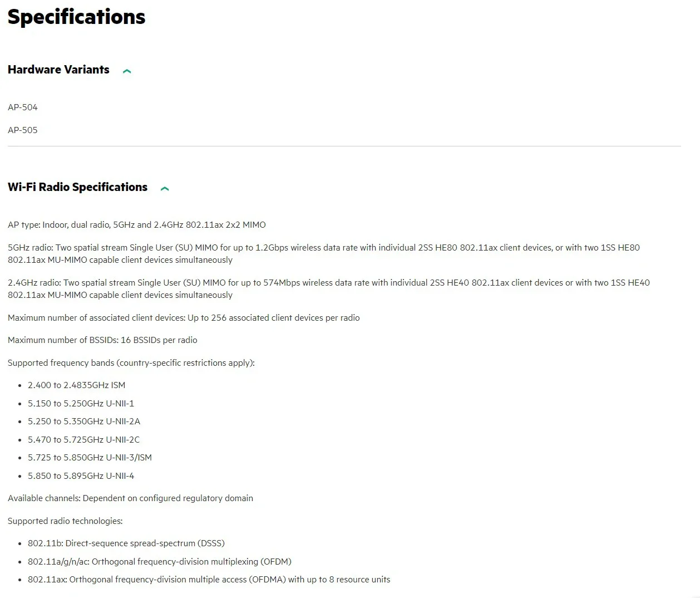Image resolution: width=700 pixels, height=598 pixels.
Task: Click the 5.150 to 5.250GHz U-NII-1 bullet
Action: pyautogui.click(x=81, y=404)
